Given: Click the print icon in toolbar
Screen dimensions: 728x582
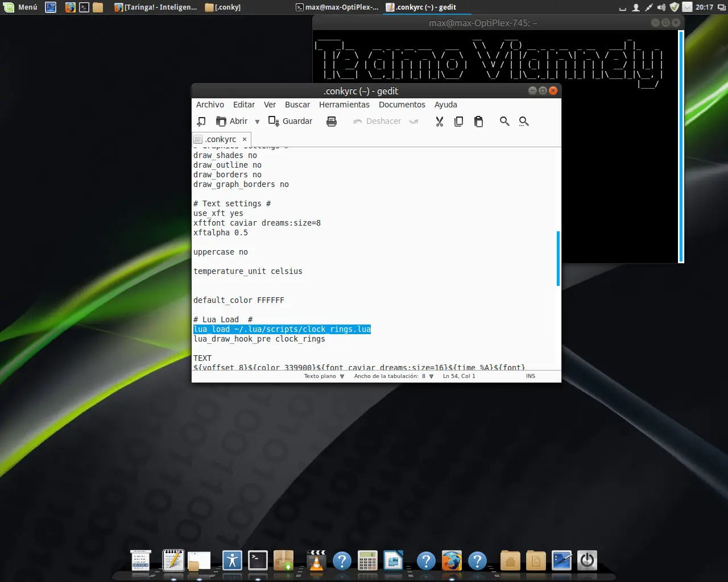Looking at the screenshot, I should point(332,122).
